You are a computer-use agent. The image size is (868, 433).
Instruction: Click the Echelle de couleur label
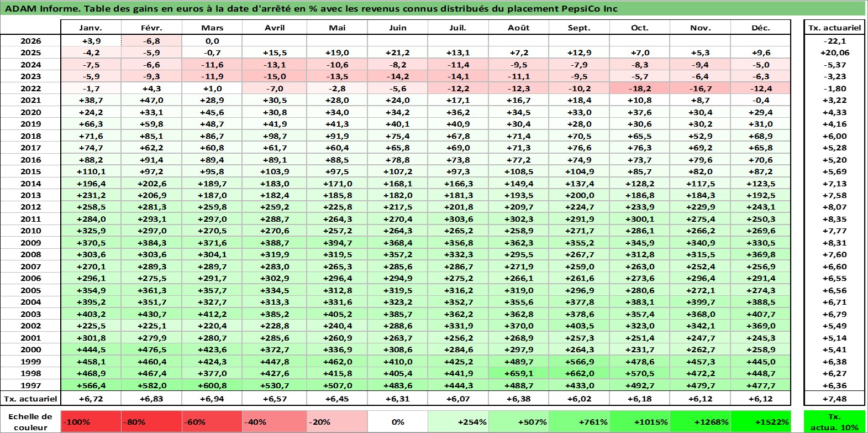(x=30, y=421)
